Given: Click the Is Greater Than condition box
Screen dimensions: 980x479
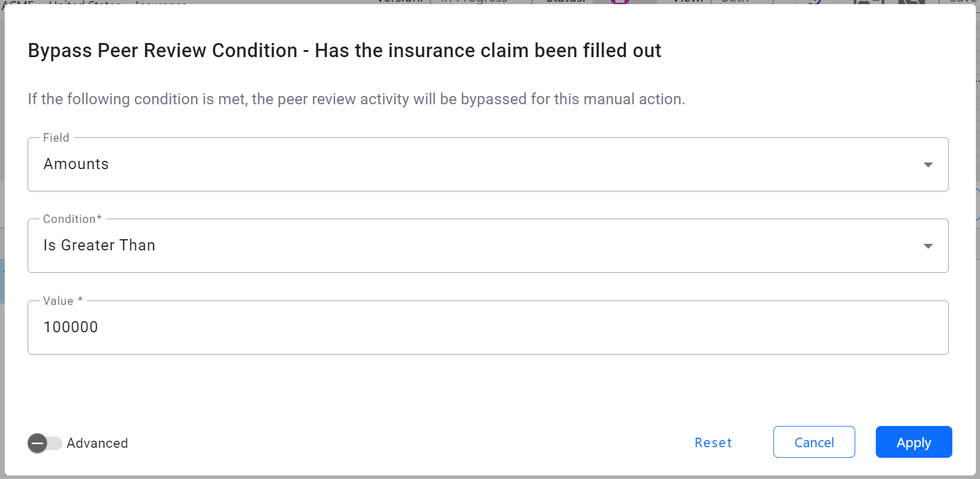Looking at the screenshot, I should click(471, 246).
